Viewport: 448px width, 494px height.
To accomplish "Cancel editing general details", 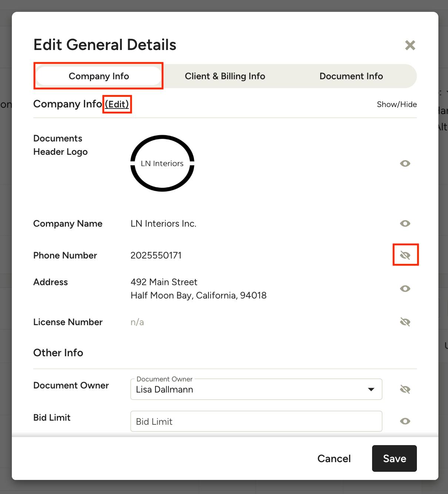I will [334, 458].
